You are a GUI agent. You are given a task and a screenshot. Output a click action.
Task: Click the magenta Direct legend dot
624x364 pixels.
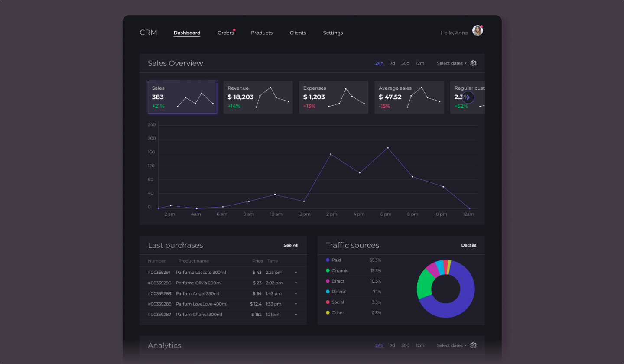(328, 281)
